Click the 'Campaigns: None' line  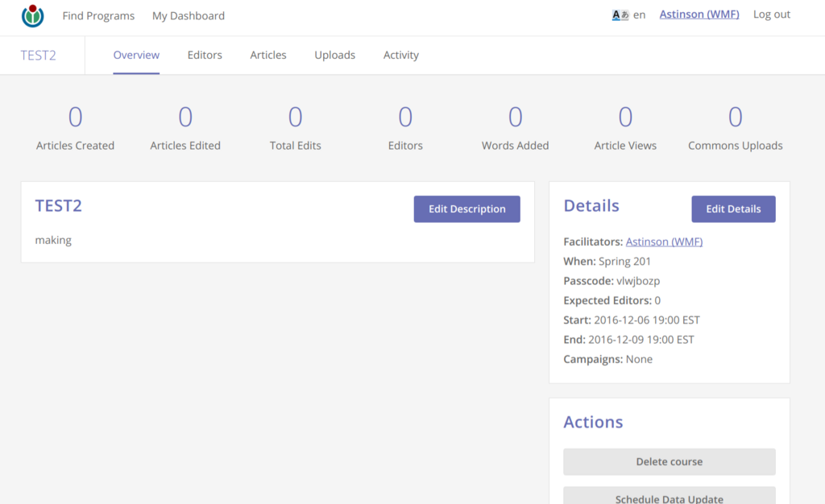(x=607, y=359)
